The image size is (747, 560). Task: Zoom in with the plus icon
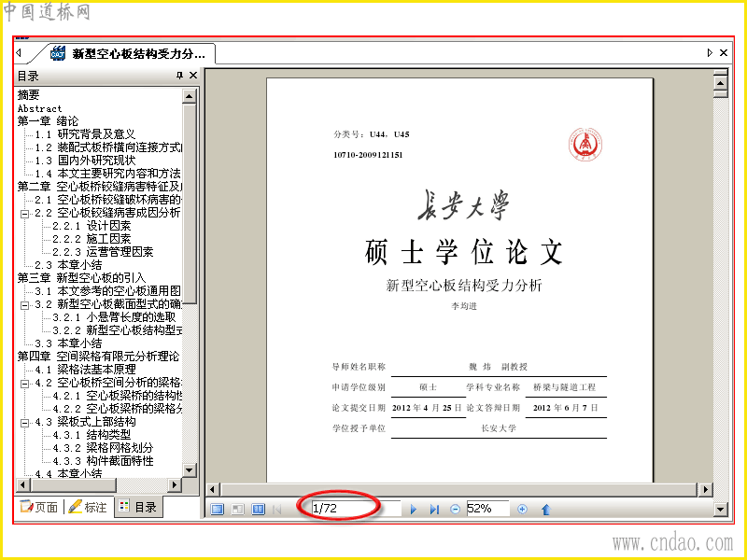[x=522, y=509]
